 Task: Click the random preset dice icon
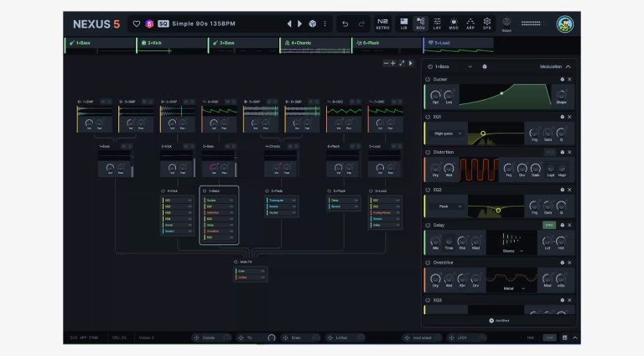[312, 24]
